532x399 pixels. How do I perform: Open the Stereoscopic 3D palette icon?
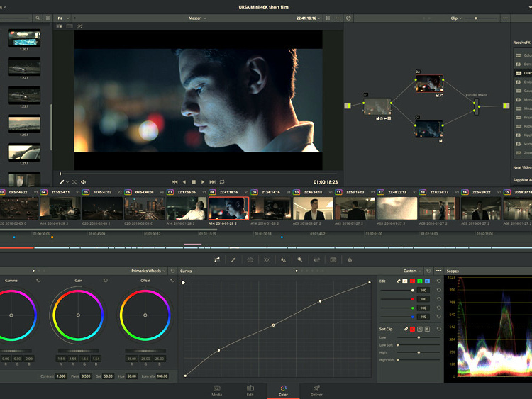[x=333, y=259]
